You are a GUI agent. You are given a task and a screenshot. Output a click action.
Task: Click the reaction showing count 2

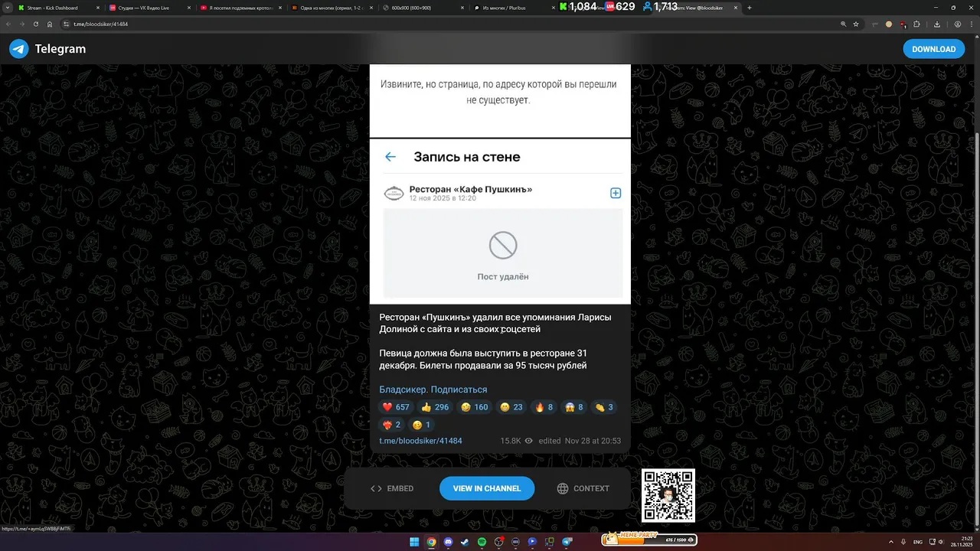click(x=391, y=425)
